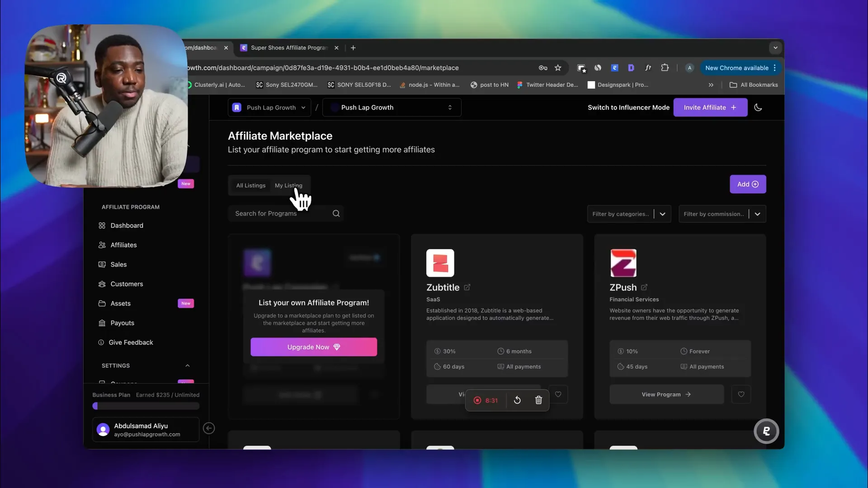Toggle dark mode moon icon
Viewport: 868px width, 488px height.
[x=758, y=107]
